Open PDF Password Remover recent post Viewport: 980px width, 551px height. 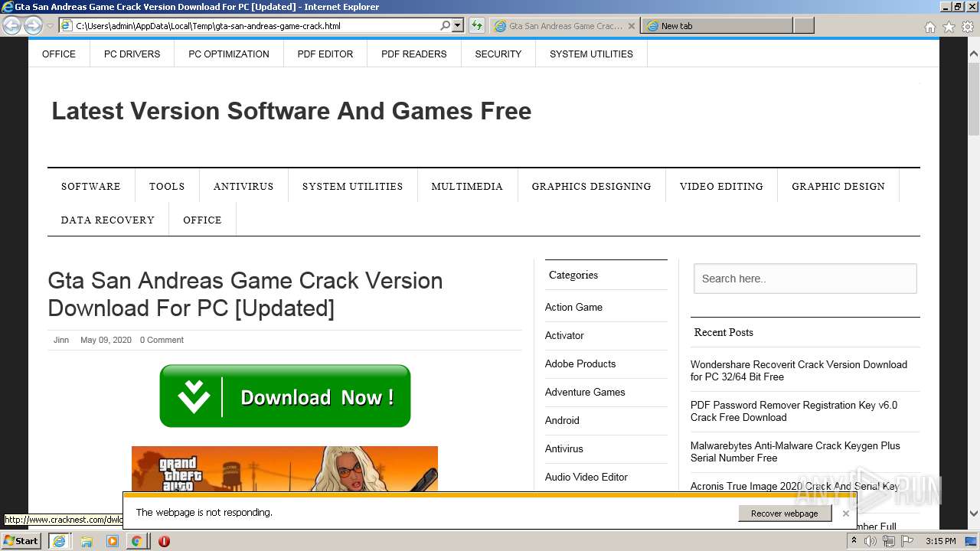click(x=794, y=411)
